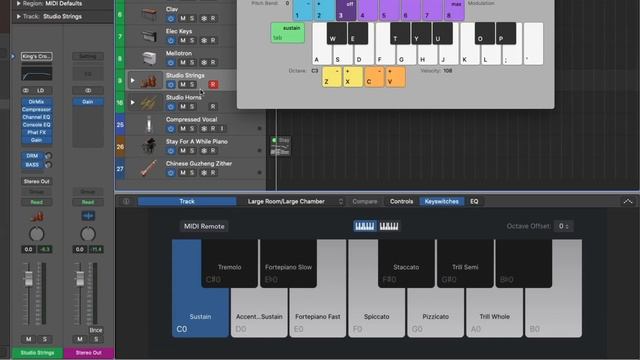Screen dimensions: 640x360
Task: Mute the Mellotron track
Action: 183,62
